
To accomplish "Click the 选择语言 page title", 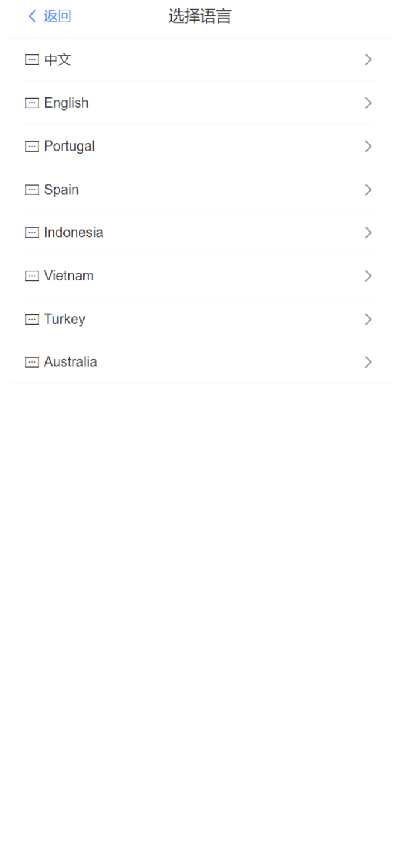I will [x=199, y=16].
